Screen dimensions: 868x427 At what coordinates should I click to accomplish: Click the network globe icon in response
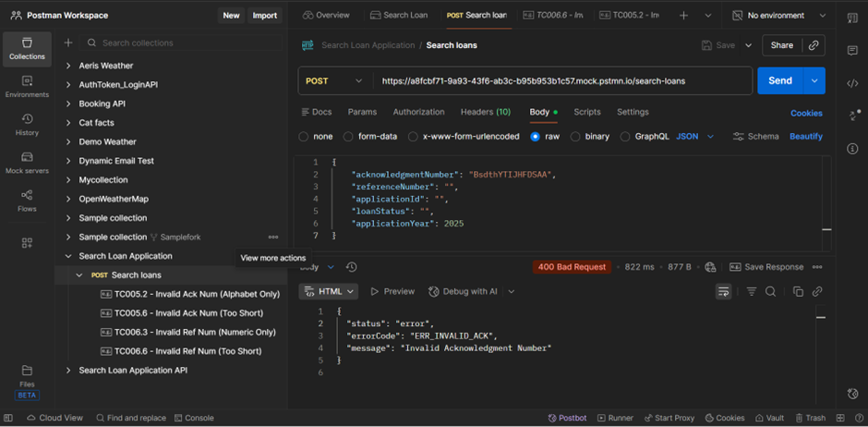pos(710,267)
